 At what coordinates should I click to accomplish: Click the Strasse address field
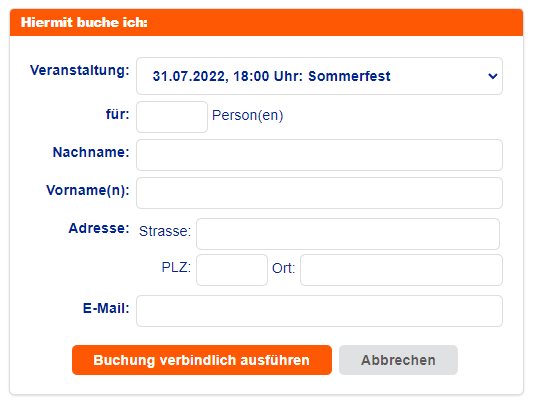point(348,234)
